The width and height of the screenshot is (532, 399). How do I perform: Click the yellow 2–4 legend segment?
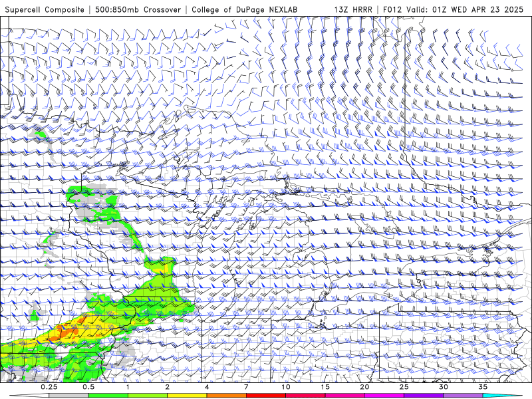click(x=187, y=396)
